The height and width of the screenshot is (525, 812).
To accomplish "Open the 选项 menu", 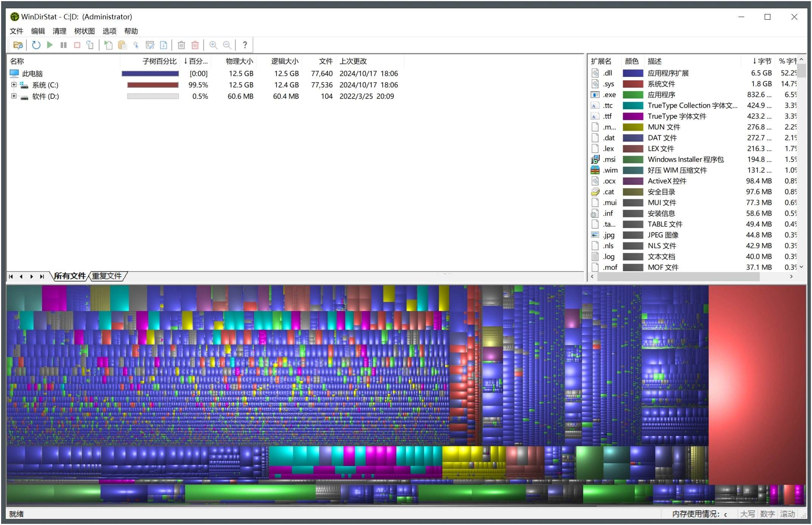I will [x=110, y=31].
